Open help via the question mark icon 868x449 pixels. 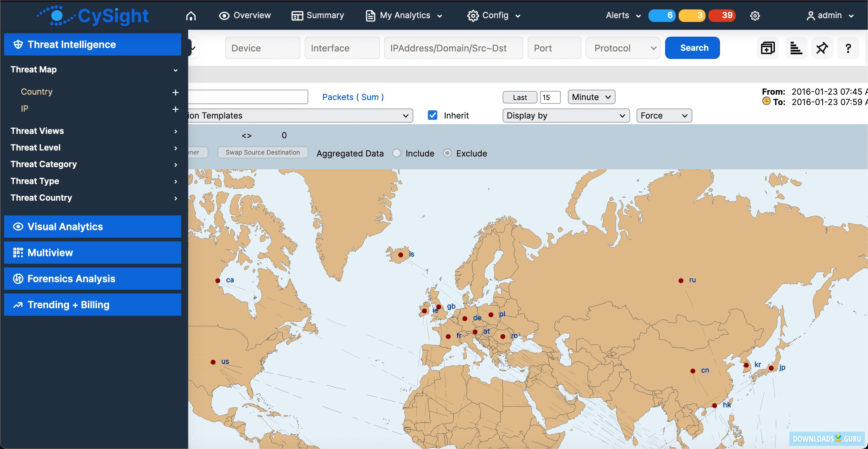(849, 48)
